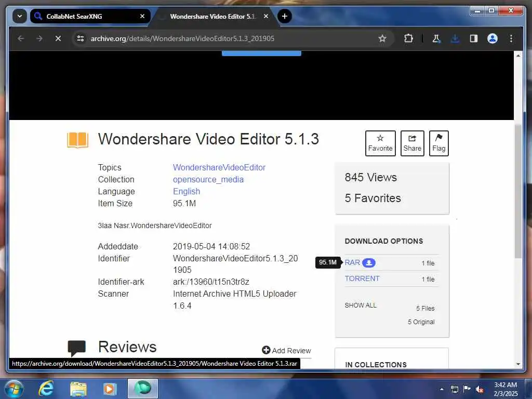The image size is (532, 399).
Task: Click the scrollbar down arrow
Action: [x=518, y=364]
